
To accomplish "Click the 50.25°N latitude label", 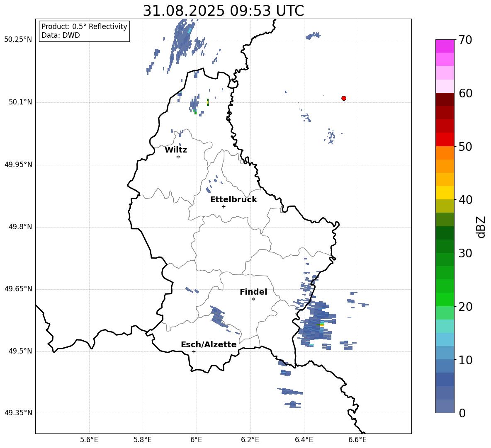I will [18, 40].
